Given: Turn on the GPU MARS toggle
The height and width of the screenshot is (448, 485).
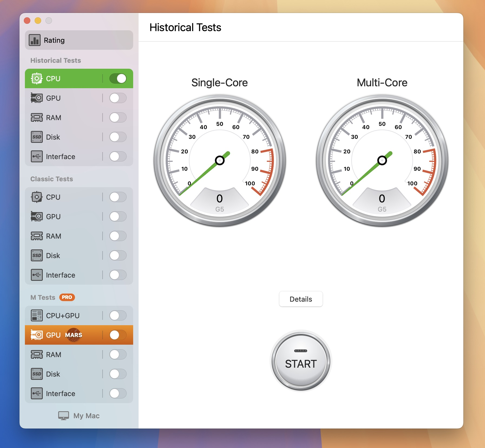Looking at the screenshot, I should pos(116,335).
